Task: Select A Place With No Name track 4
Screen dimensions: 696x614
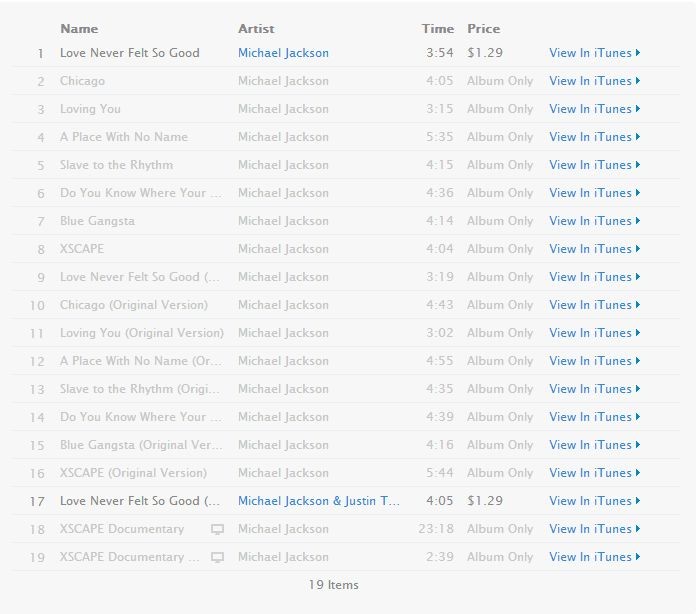Action: tap(124, 137)
